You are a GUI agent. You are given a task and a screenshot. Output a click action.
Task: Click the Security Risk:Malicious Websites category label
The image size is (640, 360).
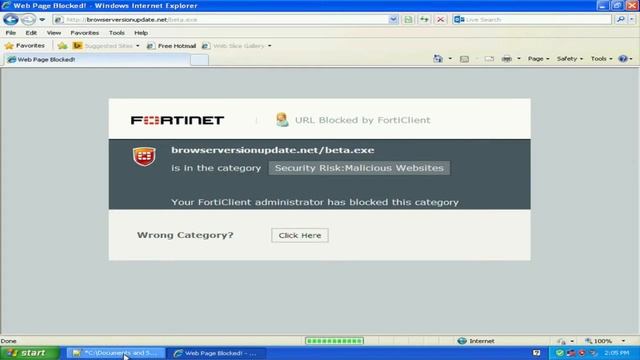(x=359, y=168)
